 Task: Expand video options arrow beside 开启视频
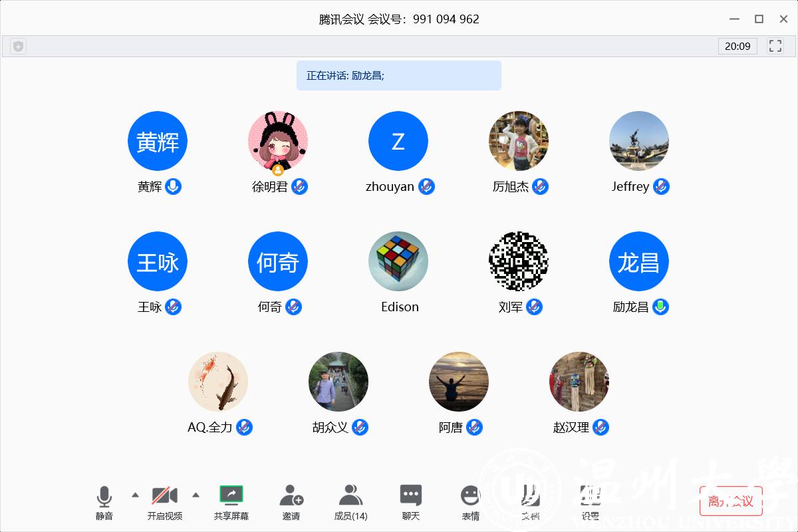196,495
